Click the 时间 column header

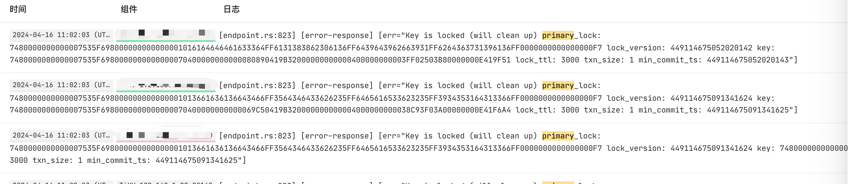tap(18, 9)
